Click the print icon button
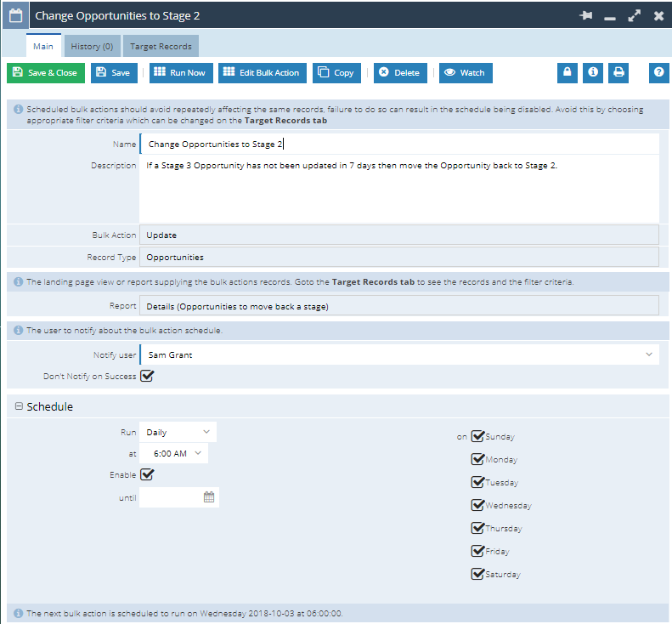The image size is (672, 624). (618, 73)
